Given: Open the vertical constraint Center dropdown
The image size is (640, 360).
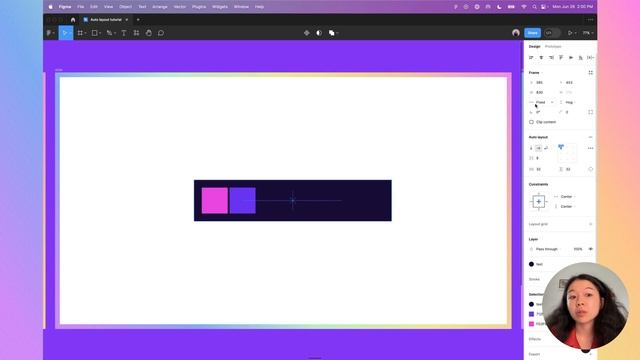Looking at the screenshot, I should pos(565,207).
